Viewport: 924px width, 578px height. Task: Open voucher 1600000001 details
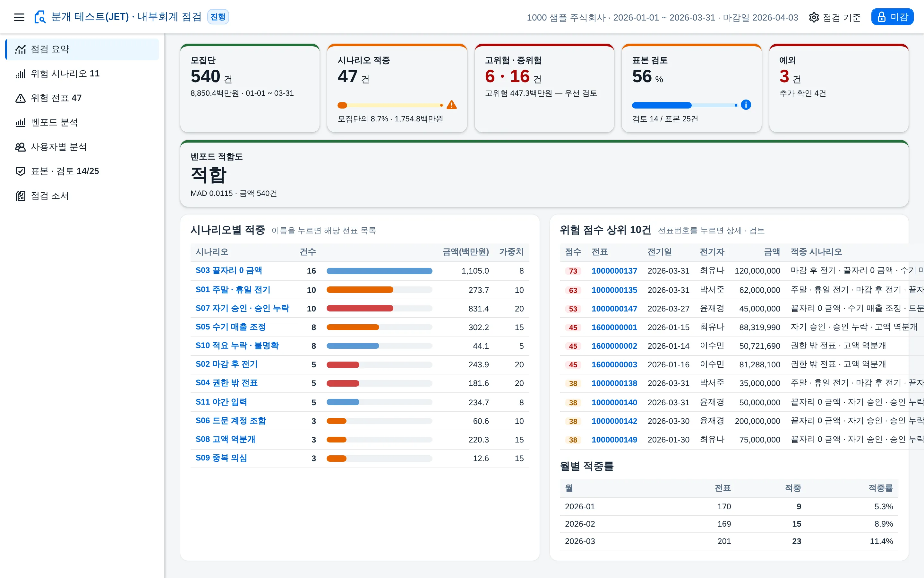[x=614, y=328]
